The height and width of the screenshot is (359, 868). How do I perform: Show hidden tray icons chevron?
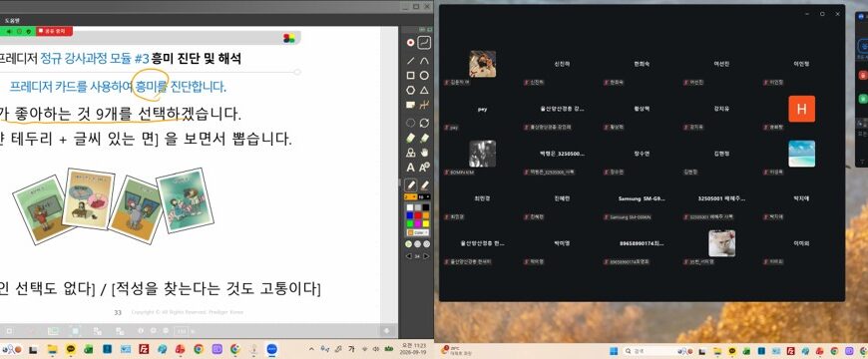click(311, 349)
